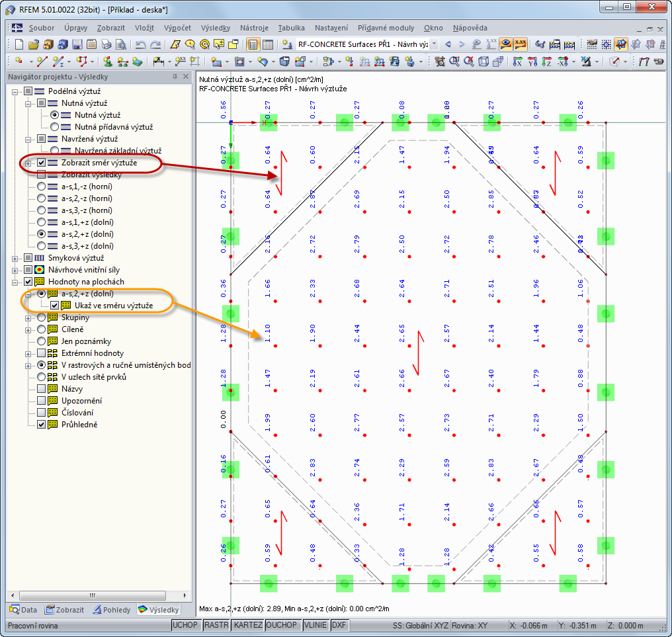Insert new nodal support tool

pyautogui.click(x=108, y=62)
